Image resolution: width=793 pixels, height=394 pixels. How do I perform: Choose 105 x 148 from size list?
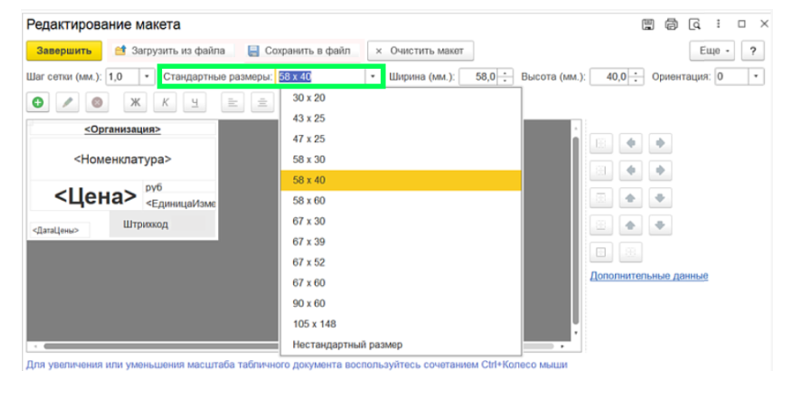(401, 324)
